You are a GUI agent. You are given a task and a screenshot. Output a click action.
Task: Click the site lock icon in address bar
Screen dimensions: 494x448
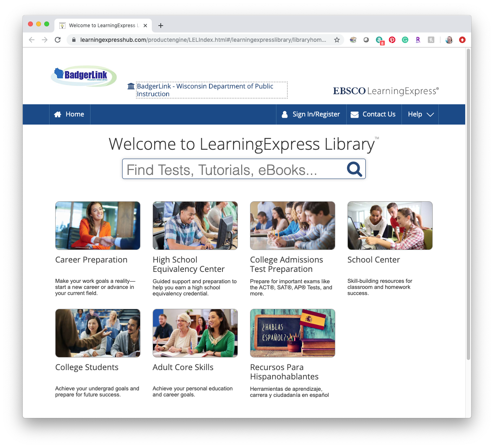[73, 40]
